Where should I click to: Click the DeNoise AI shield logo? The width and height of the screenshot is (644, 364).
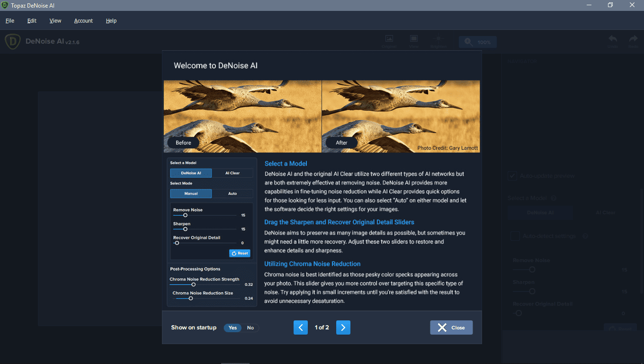[x=12, y=42]
